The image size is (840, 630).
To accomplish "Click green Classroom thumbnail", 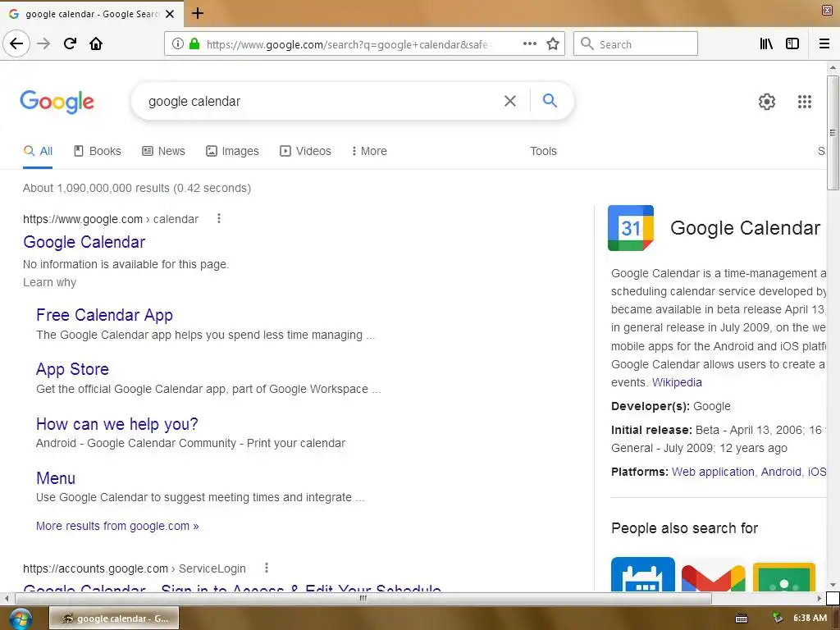I will pyautogui.click(x=783, y=577).
